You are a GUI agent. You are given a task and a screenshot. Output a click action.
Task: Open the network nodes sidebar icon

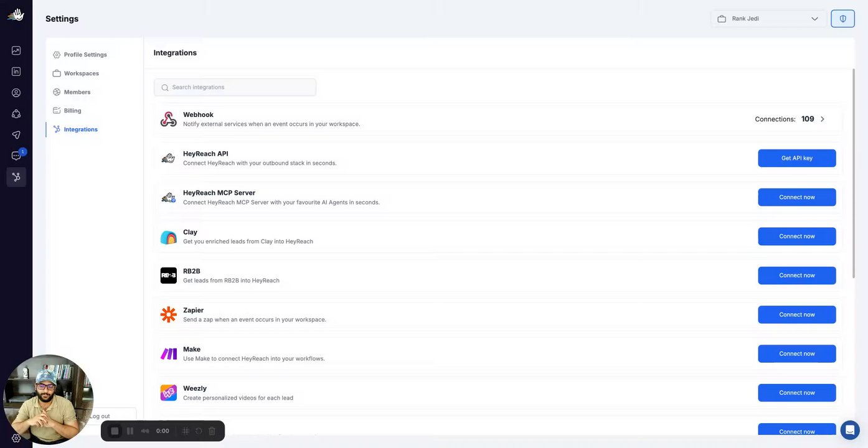[16, 114]
